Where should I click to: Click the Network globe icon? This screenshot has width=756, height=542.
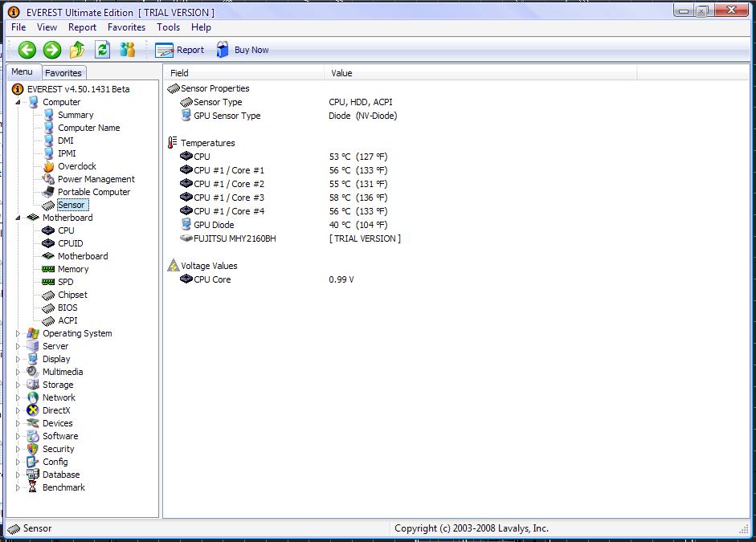point(33,397)
